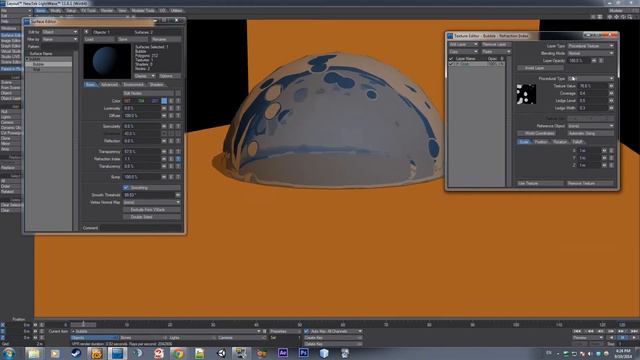640x360 pixels.
Task: Toggle the Auto Key checkbox
Action: (x=307, y=331)
